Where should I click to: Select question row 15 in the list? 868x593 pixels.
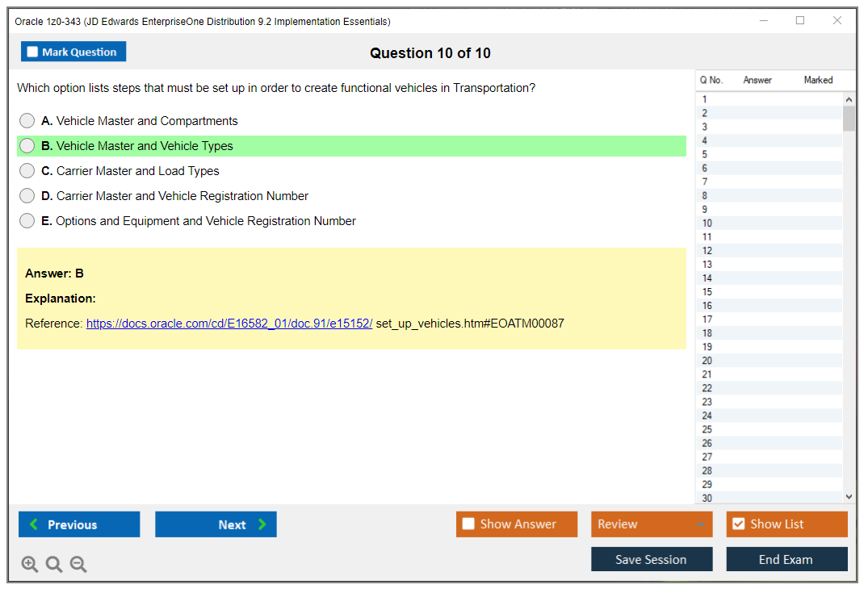click(769, 292)
